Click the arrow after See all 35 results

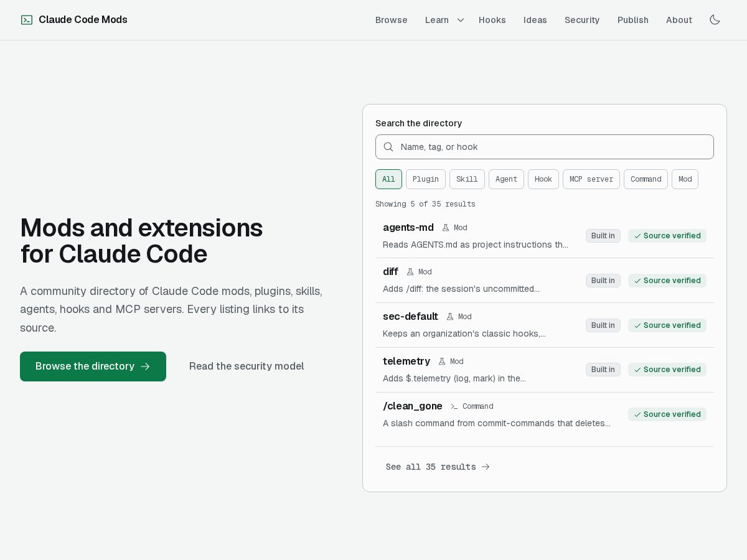coord(486,467)
